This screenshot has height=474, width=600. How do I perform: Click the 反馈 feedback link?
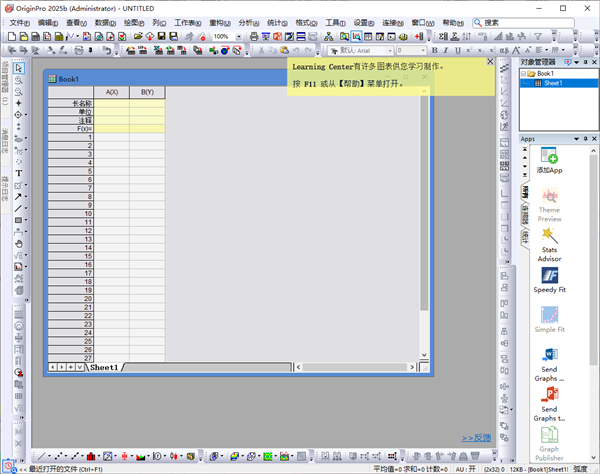pos(476,438)
